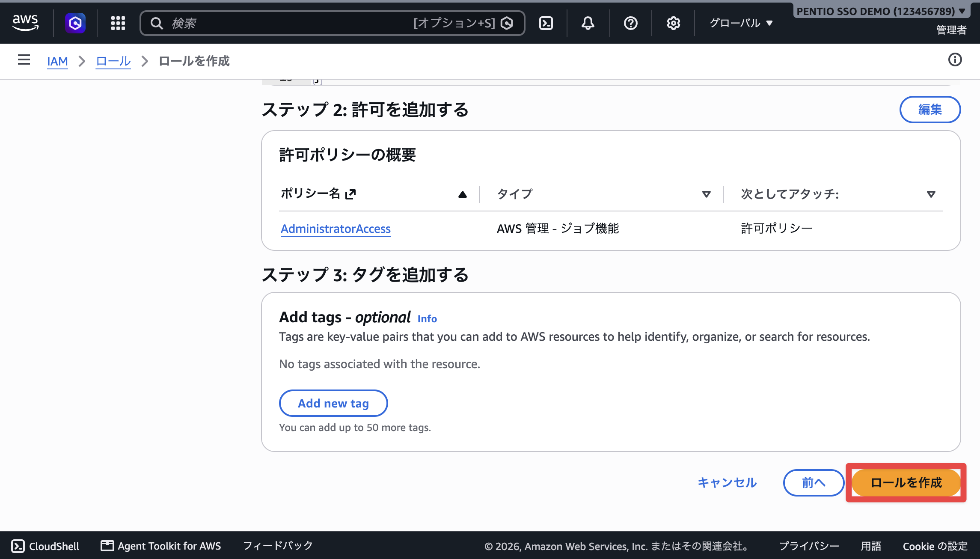The width and height of the screenshot is (980, 559).
Task: Click フィードバック in the footer
Action: tap(278, 546)
